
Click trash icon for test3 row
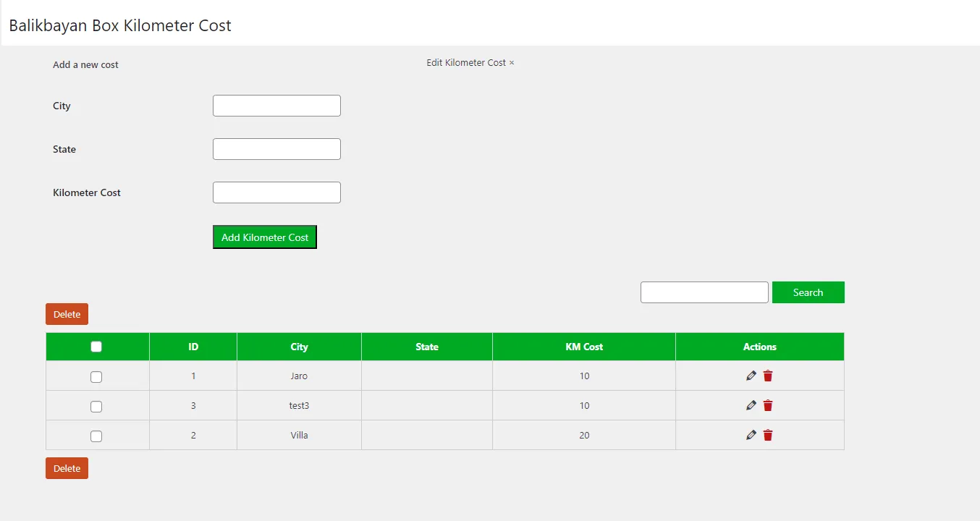pos(768,405)
